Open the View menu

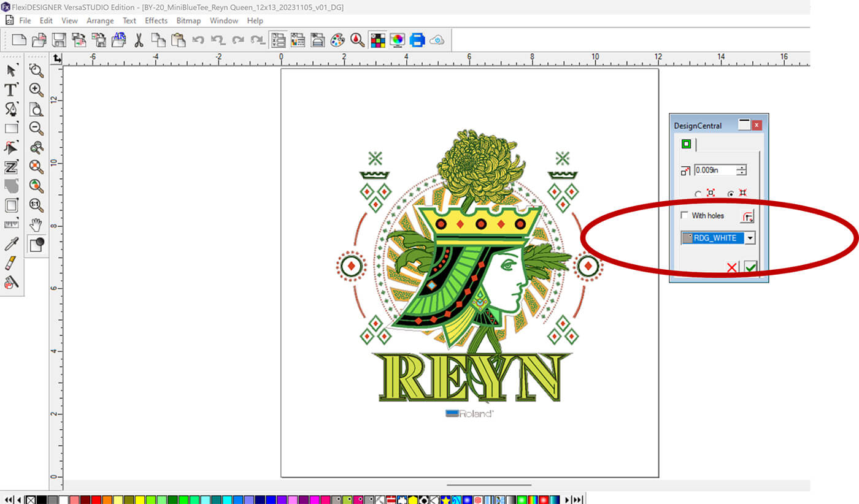point(69,20)
